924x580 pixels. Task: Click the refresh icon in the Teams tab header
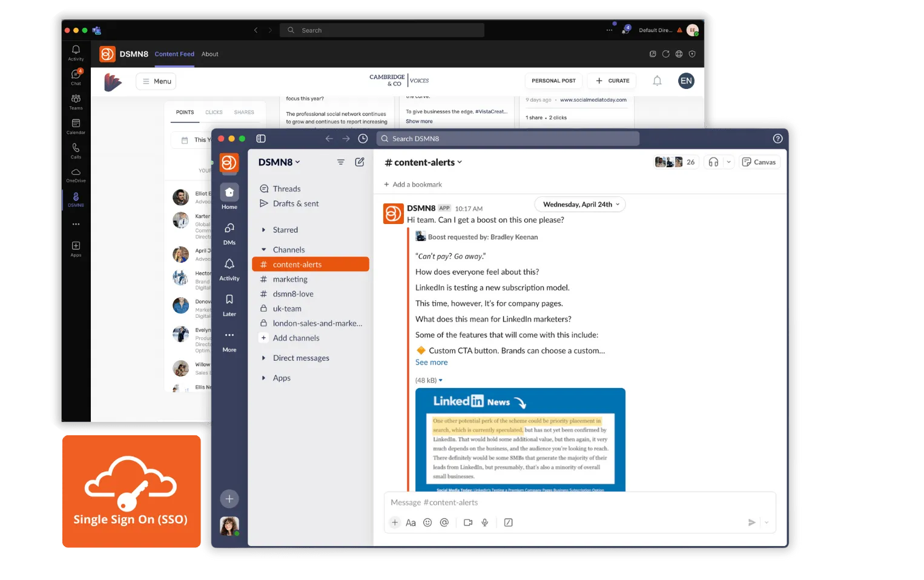(666, 54)
